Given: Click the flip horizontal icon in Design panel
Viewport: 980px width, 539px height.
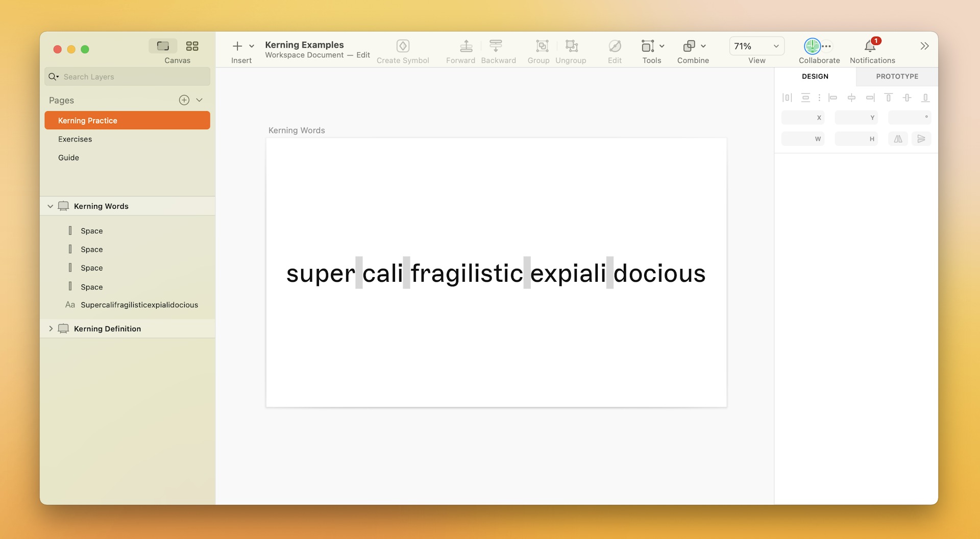Looking at the screenshot, I should (x=898, y=138).
